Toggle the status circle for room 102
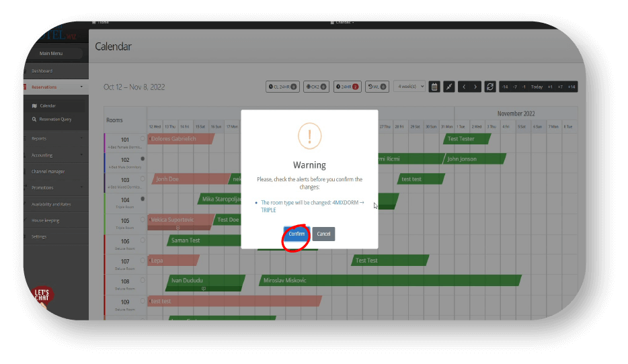Screen dimensions: 628x364 [x=142, y=159]
